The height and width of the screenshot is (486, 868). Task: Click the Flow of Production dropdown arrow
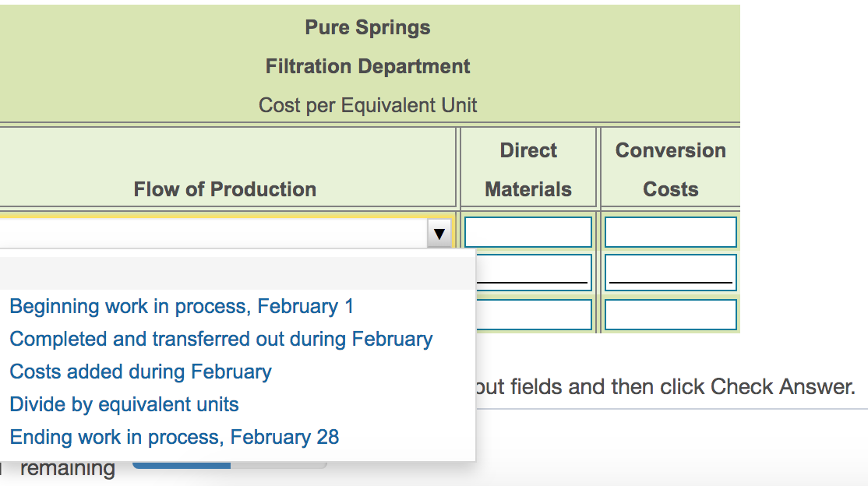coord(439,233)
